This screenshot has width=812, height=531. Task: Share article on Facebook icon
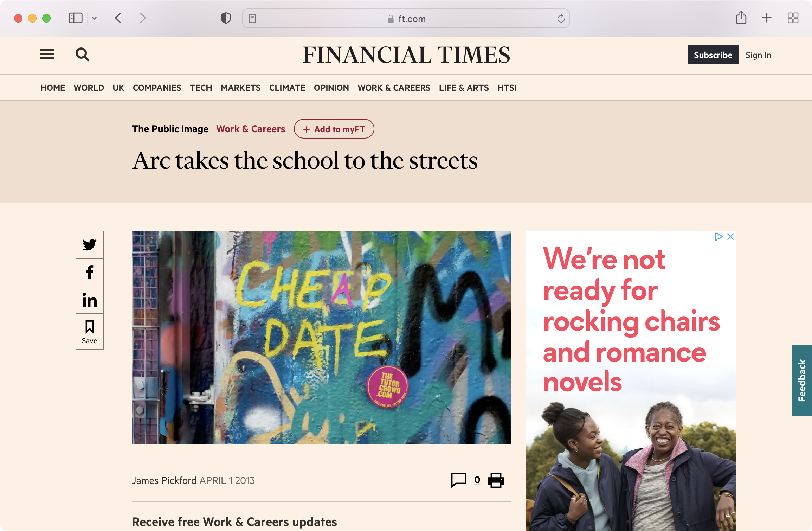90,272
